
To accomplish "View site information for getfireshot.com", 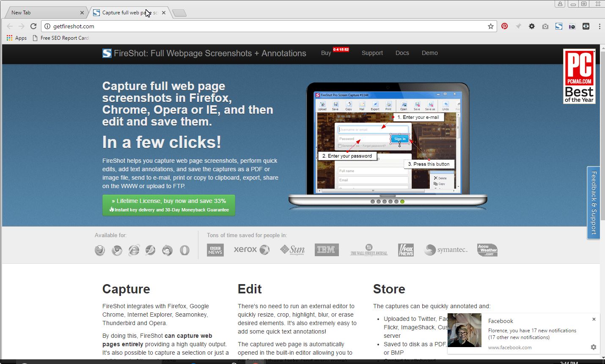I will coord(47,26).
